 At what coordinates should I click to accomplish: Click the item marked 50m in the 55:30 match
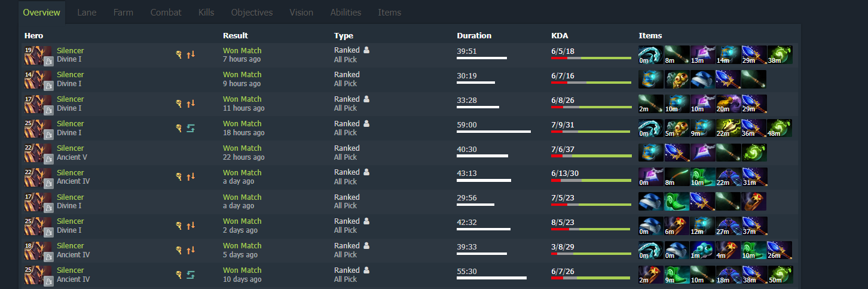tap(780, 275)
